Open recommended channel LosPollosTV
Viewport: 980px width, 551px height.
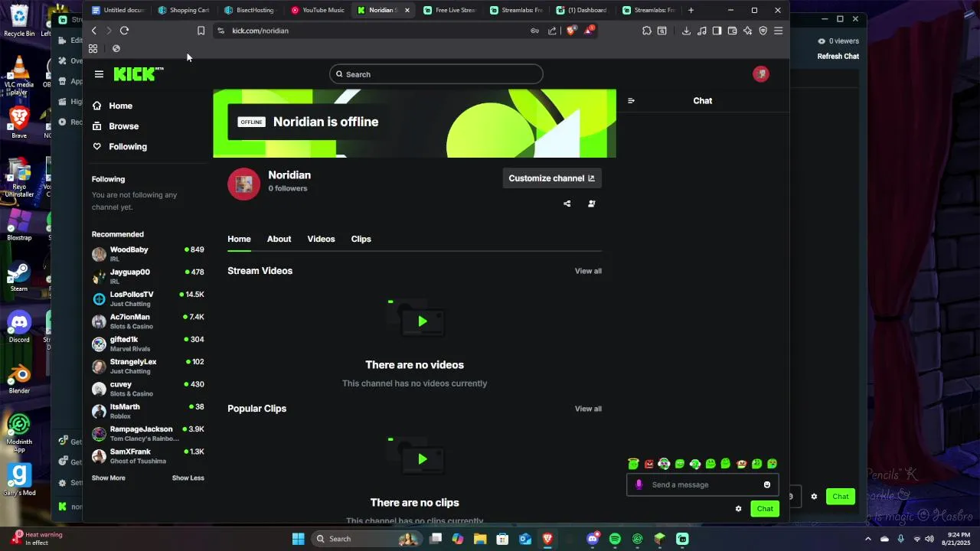[148, 298]
